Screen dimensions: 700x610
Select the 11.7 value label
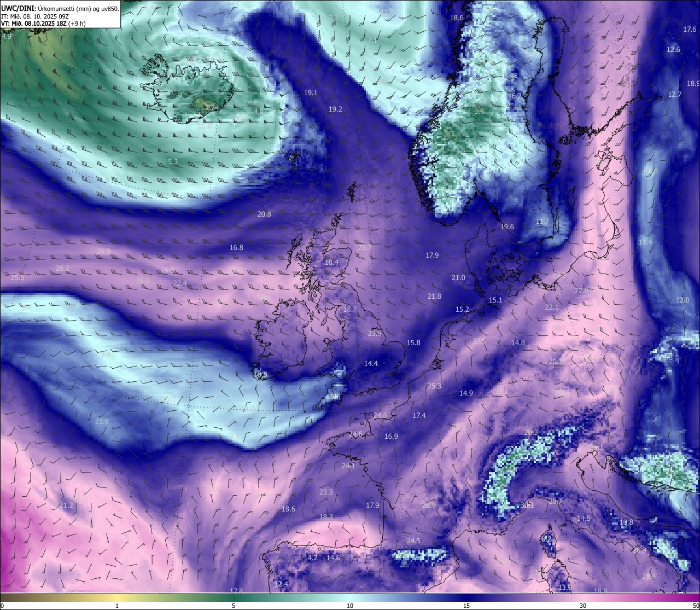pos(542,222)
